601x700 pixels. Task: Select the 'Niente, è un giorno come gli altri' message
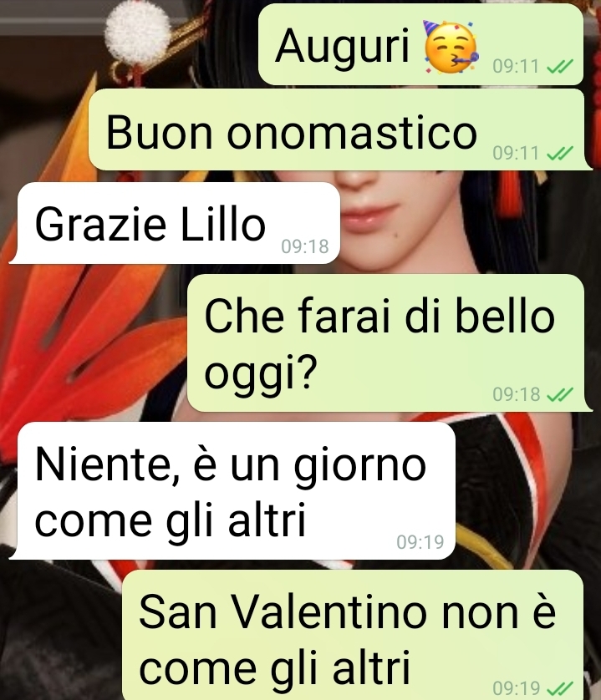pyautogui.click(x=232, y=490)
